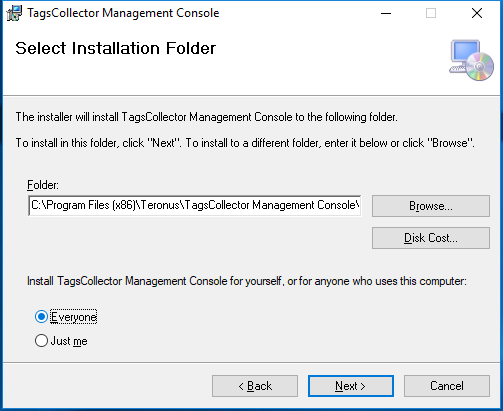Click the computer and disc setup graphic

pos(471,60)
